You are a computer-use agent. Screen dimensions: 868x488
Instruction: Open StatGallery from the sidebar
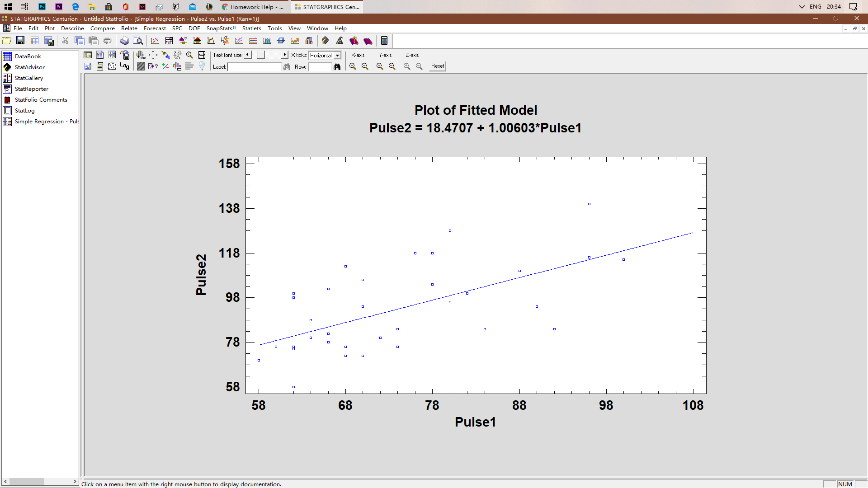29,78
